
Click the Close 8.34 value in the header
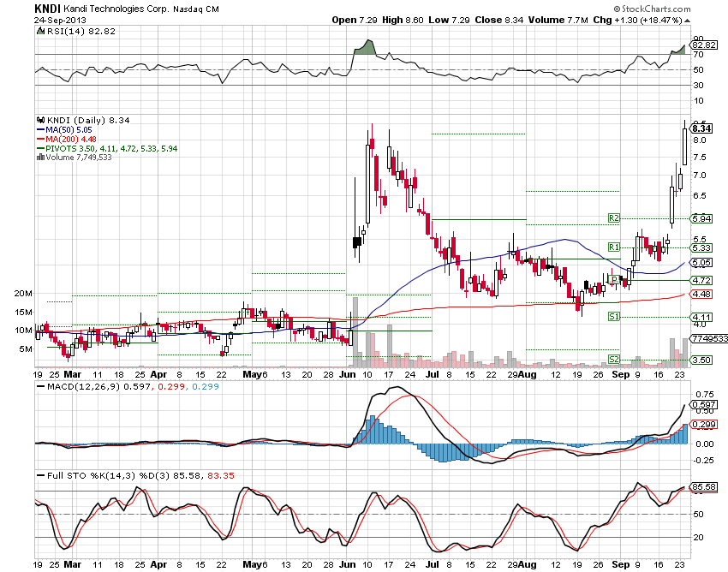pos(498,20)
